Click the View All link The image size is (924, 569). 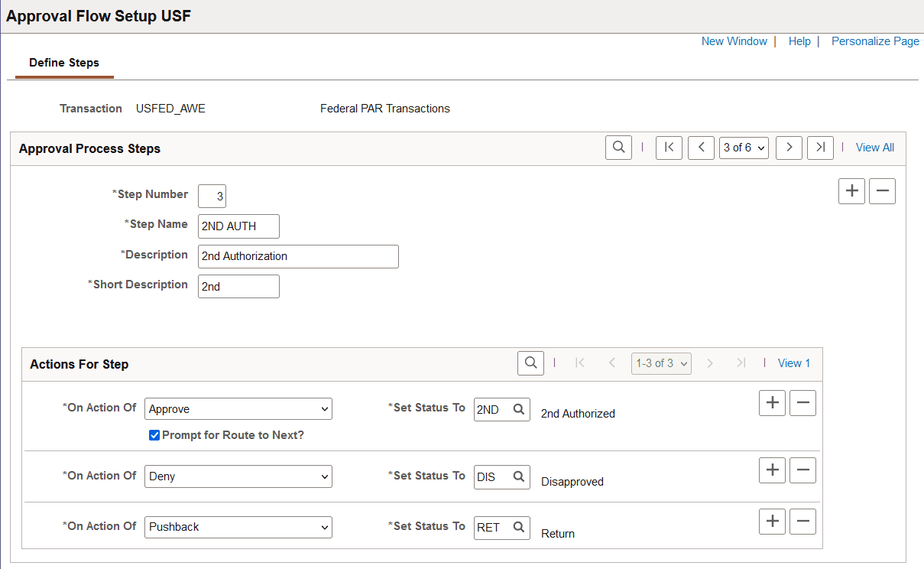pyautogui.click(x=874, y=147)
